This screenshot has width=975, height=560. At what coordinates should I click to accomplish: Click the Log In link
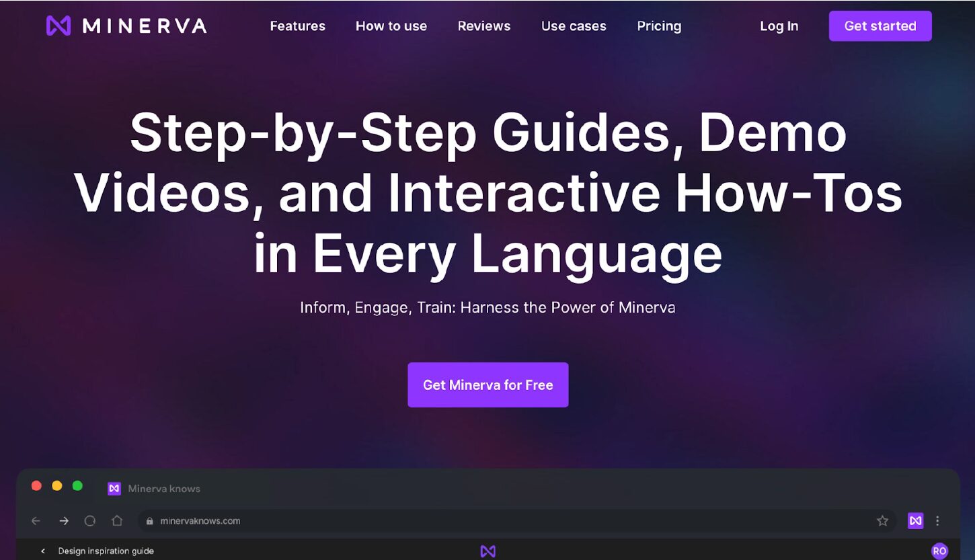(x=779, y=26)
